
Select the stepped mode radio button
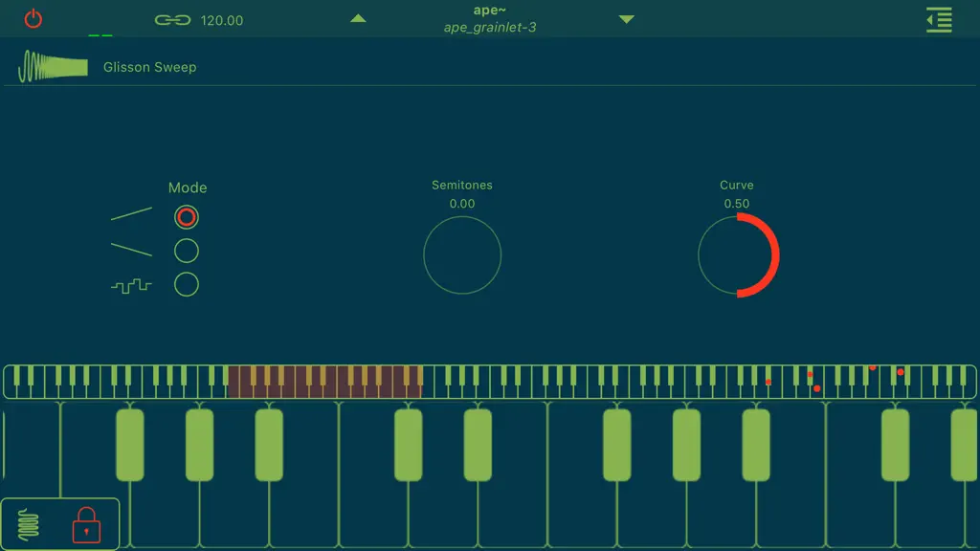coord(187,285)
